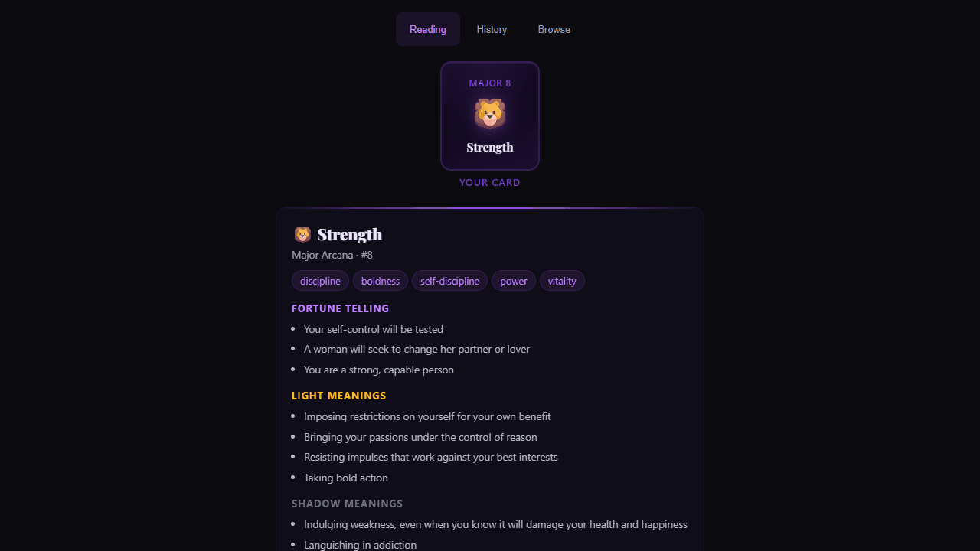
Task: Choose the self-discipline keyword tag
Action: 449,281
